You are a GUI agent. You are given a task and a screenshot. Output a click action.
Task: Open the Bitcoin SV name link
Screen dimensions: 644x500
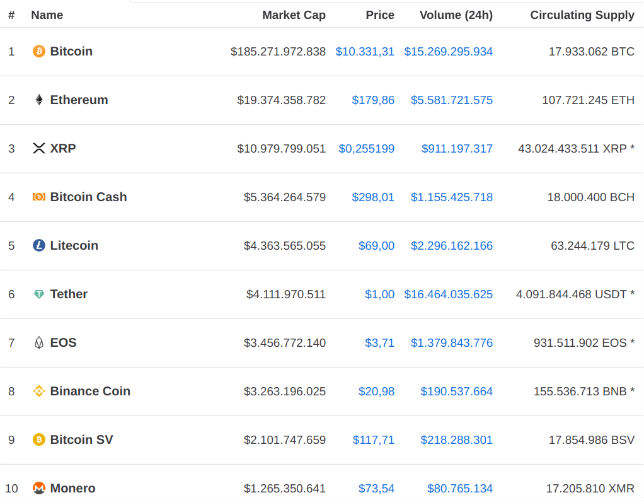(x=81, y=440)
